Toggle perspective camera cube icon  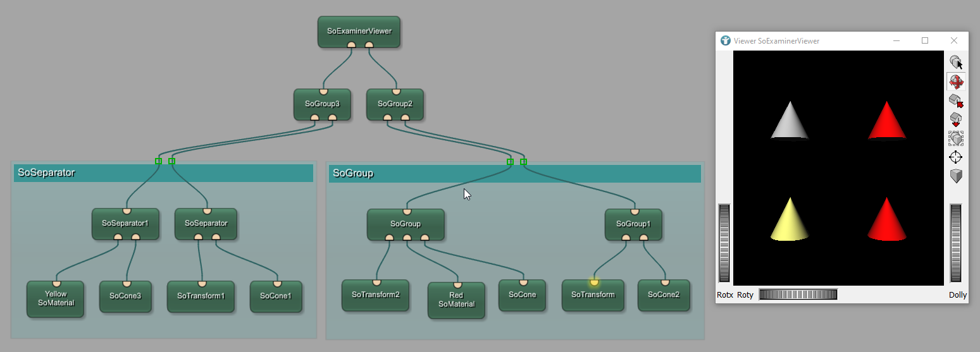pos(956,176)
